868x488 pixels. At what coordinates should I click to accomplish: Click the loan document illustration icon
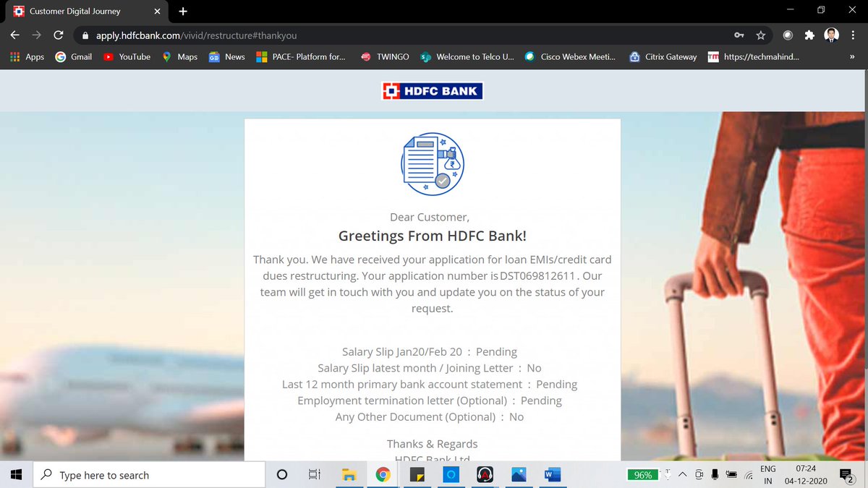coord(433,163)
